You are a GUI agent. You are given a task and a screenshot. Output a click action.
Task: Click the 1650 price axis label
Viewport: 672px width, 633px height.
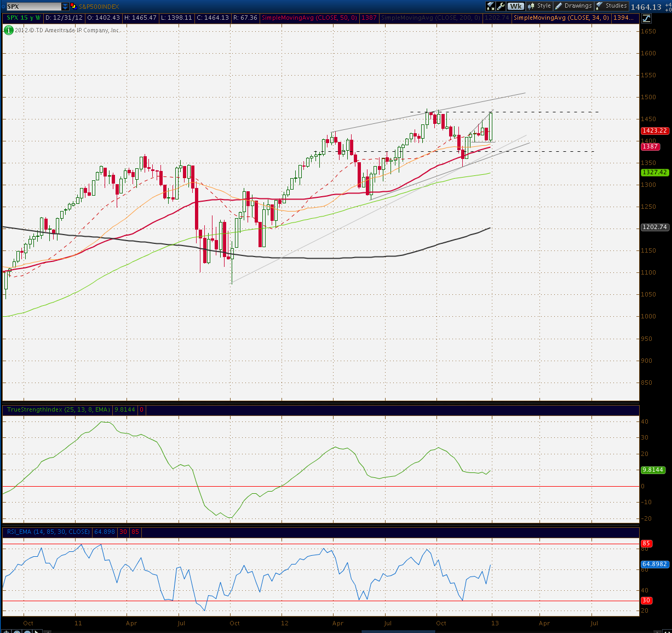pyautogui.click(x=648, y=31)
